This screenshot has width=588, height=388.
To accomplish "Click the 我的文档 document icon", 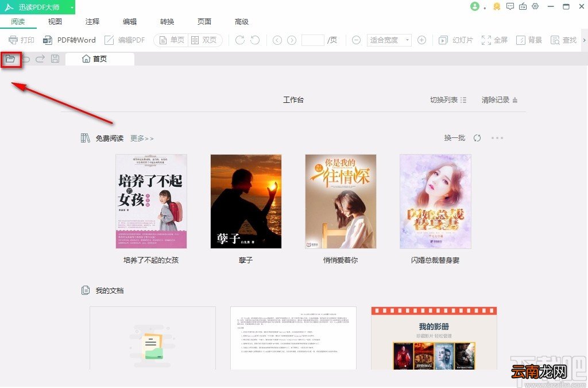I will [86, 290].
